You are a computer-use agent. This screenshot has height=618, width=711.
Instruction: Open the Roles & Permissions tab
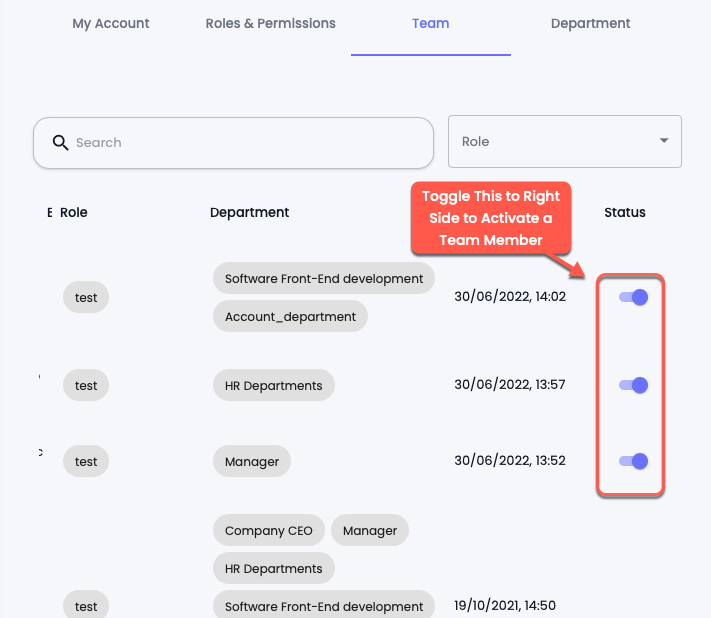click(x=270, y=23)
